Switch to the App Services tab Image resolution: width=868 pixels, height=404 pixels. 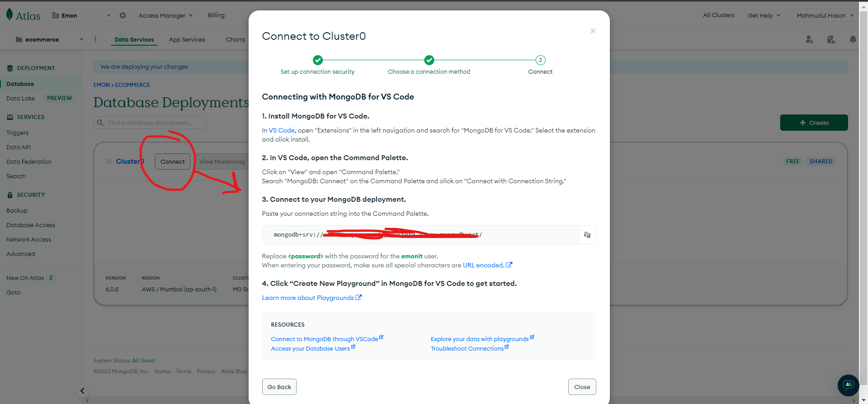click(x=187, y=39)
